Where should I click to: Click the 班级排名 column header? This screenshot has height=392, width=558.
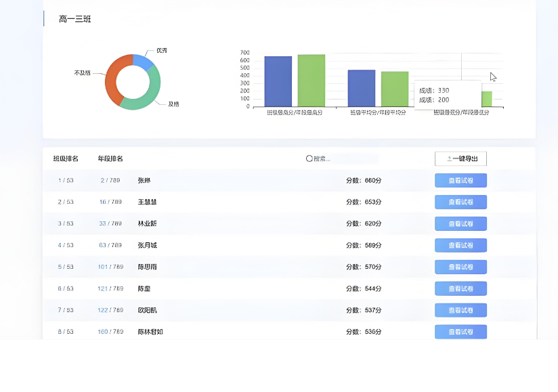[x=66, y=158]
